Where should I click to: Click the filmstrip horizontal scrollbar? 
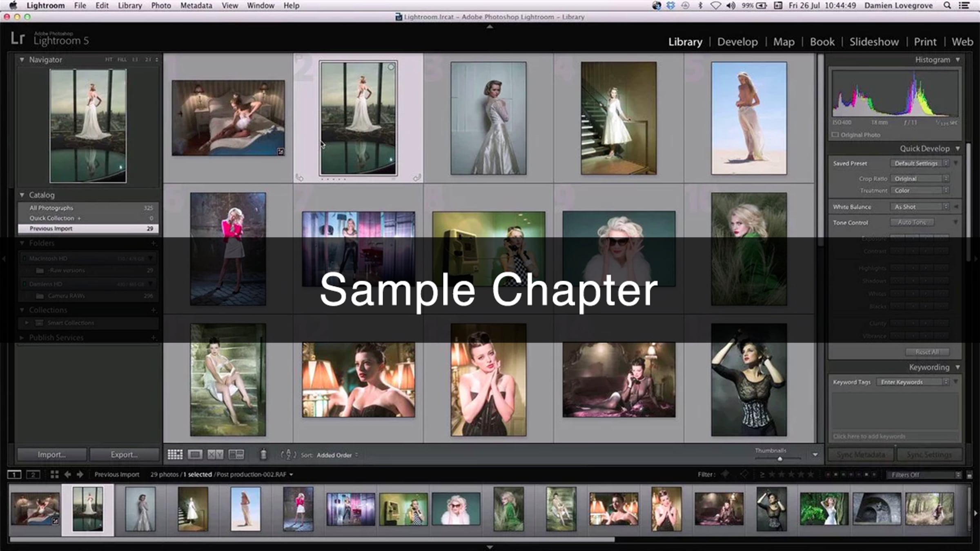[x=312, y=540]
